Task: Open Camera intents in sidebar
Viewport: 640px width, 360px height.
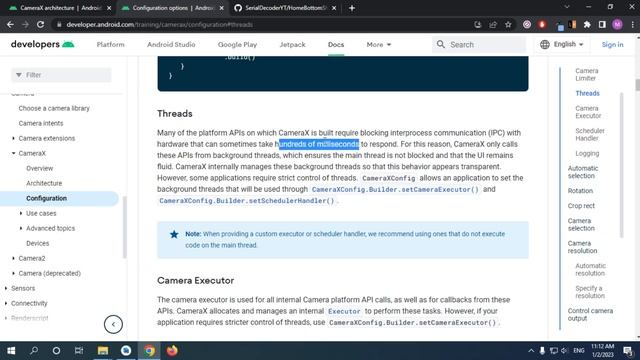Action: tap(41, 123)
